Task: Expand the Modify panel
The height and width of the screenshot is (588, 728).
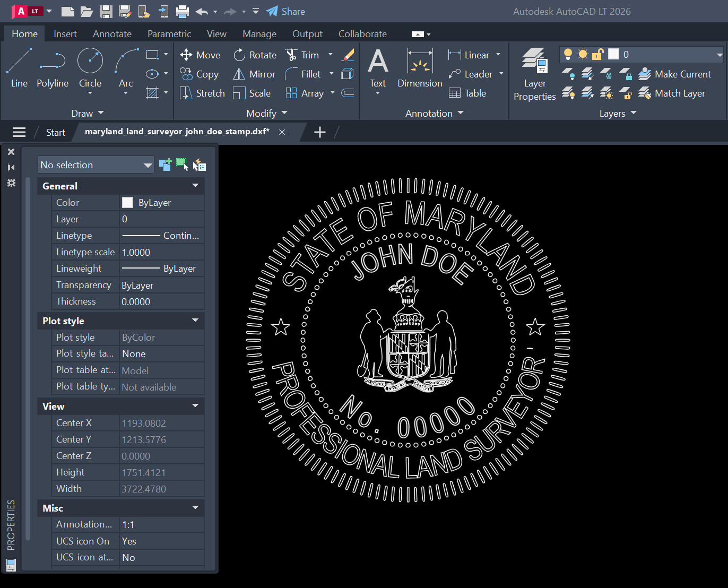Action: tap(267, 113)
